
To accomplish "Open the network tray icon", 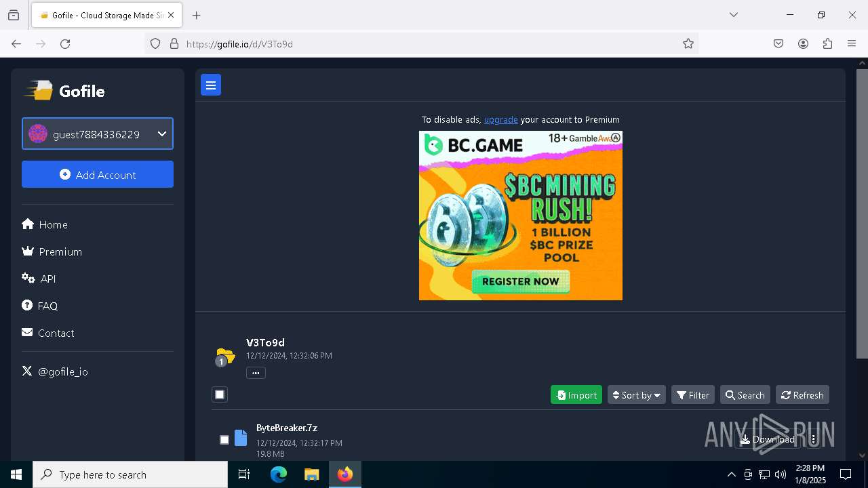I will point(764,474).
